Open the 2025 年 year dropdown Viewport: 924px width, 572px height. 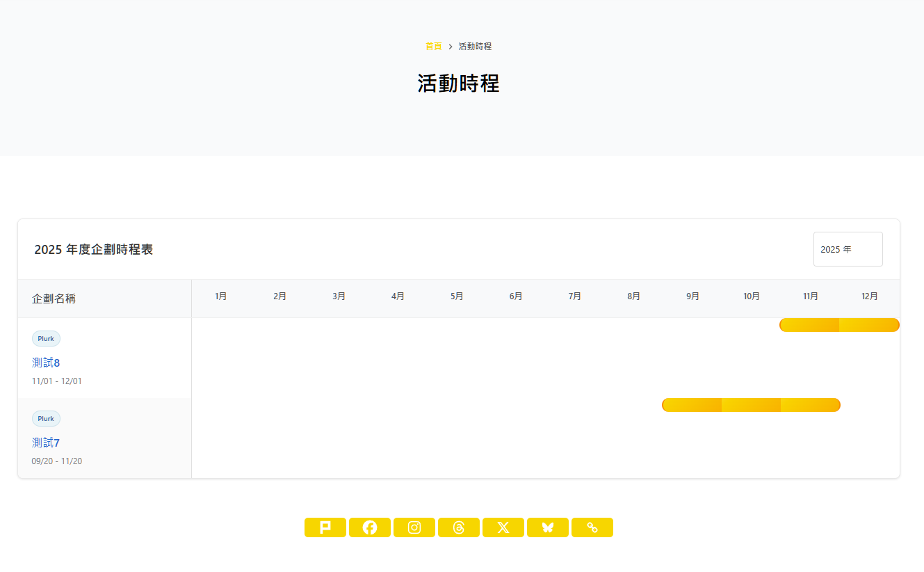pyautogui.click(x=848, y=249)
